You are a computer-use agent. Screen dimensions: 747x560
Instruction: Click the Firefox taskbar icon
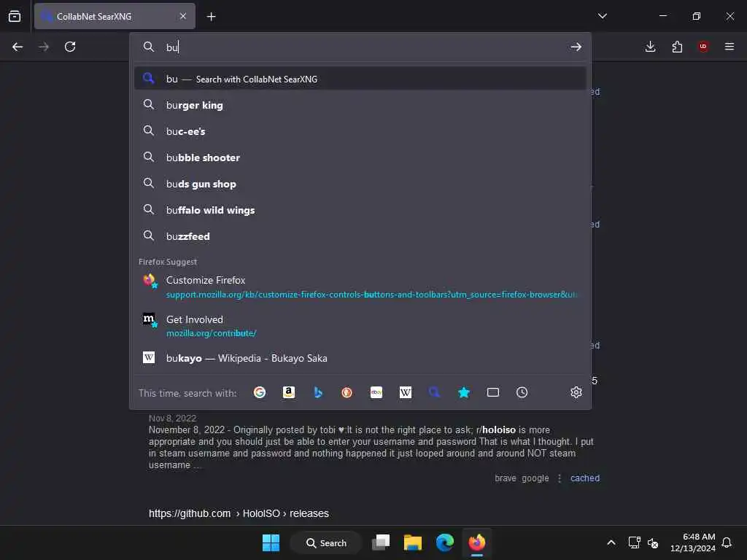pos(476,542)
